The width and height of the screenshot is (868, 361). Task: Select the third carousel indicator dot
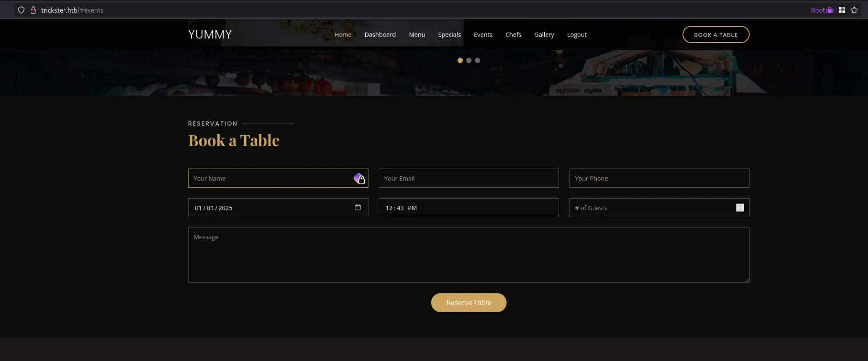477,60
